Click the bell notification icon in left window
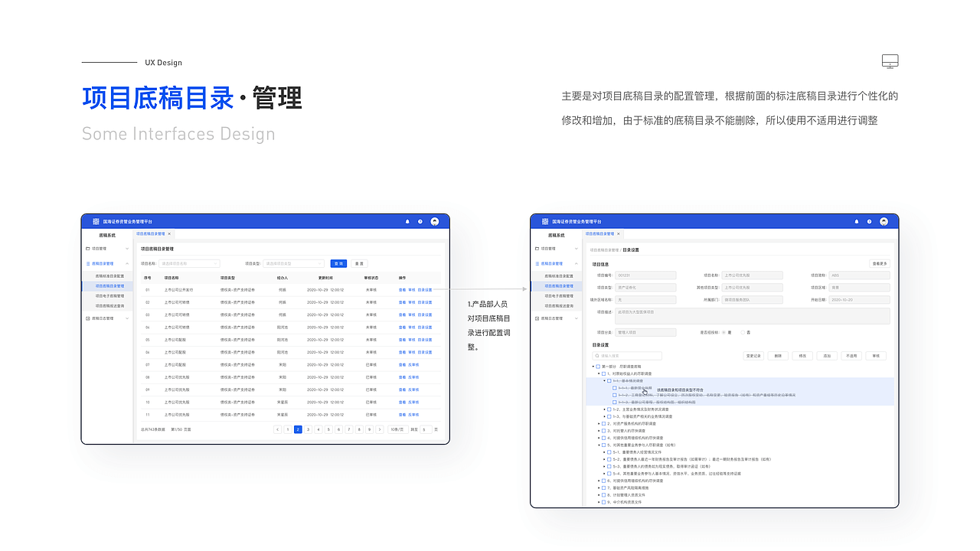The image size is (980, 551). click(x=407, y=221)
